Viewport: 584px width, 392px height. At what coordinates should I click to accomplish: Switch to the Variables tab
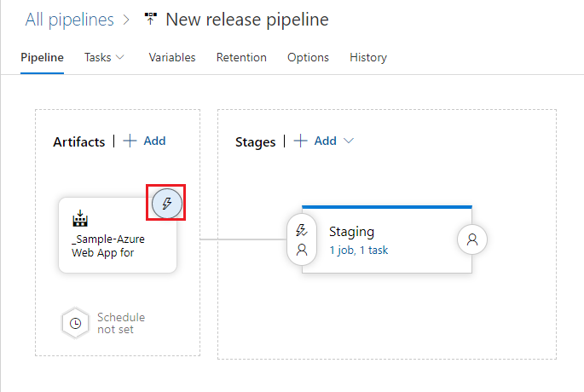tap(172, 57)
